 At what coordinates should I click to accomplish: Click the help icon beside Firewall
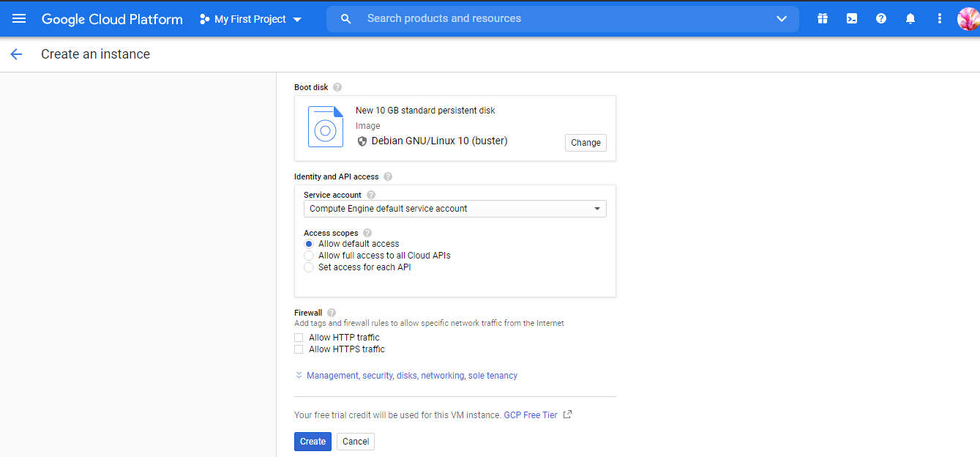click(332, 313)
